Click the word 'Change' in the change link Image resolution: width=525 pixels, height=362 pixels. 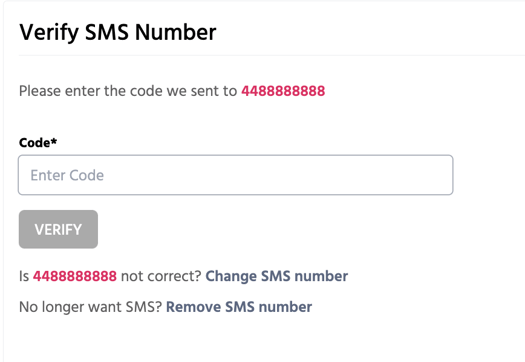(x=231, y=277)
